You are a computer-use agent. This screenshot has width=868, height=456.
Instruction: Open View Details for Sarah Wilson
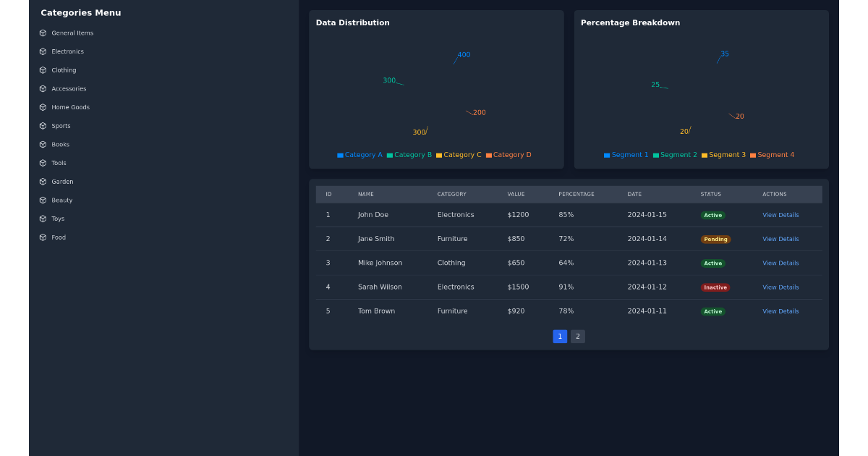tap(780, 287)
